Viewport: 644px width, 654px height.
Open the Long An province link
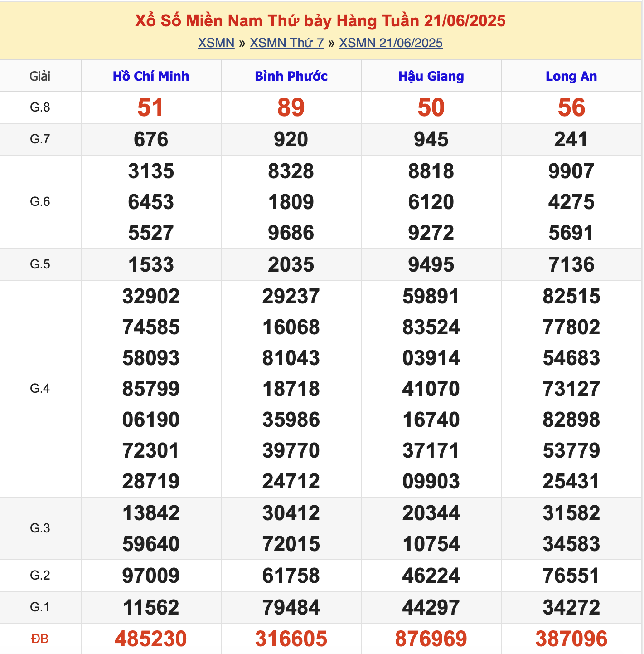[571, 76]
